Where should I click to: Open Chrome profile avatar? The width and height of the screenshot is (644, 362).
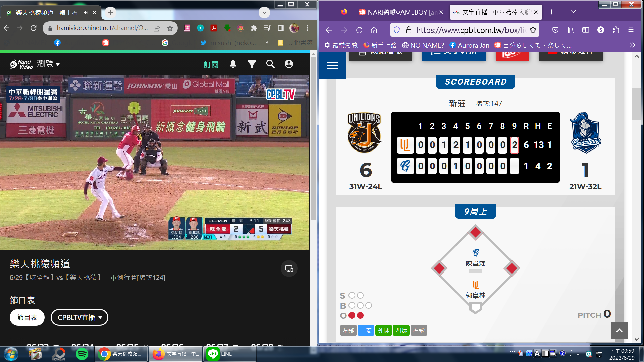pos(294,28)
